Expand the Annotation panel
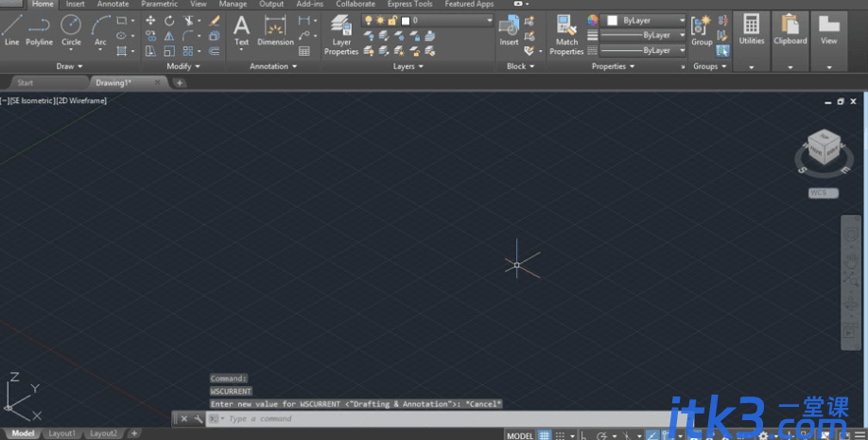 273,66
